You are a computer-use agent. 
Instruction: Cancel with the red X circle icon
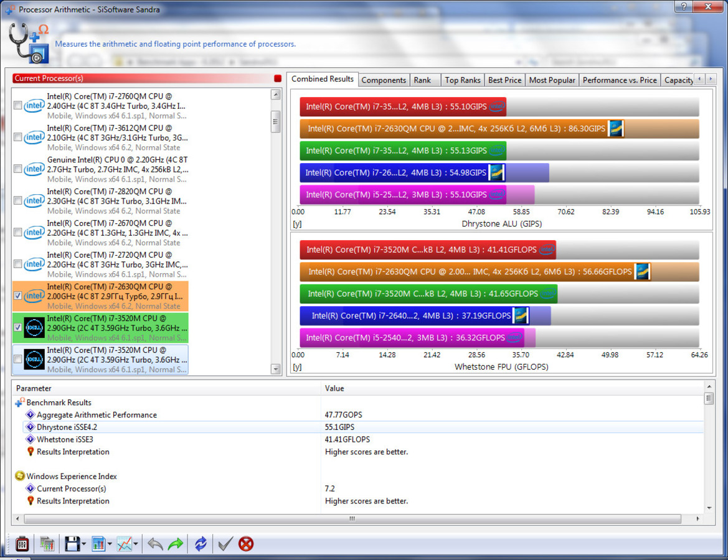(246, 544)
